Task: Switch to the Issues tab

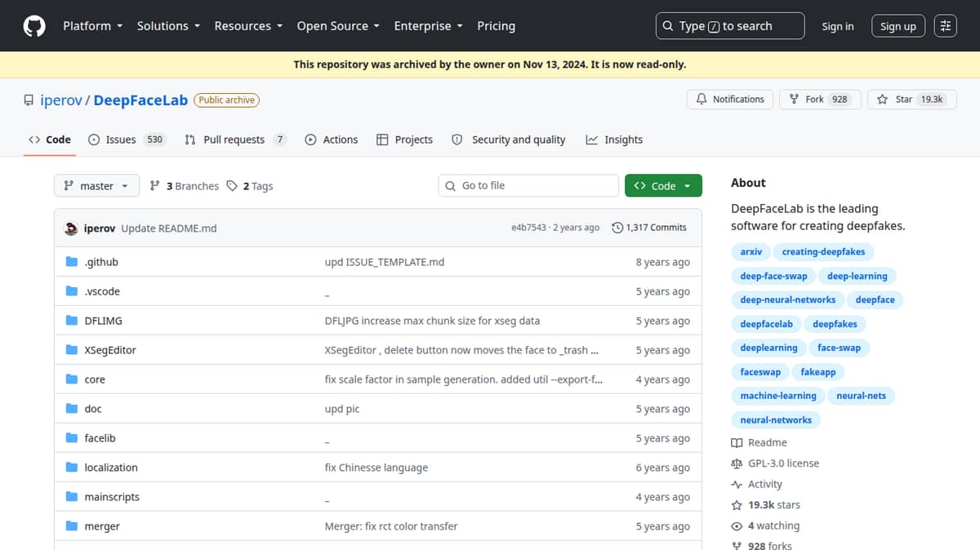Action: point(127,140)
